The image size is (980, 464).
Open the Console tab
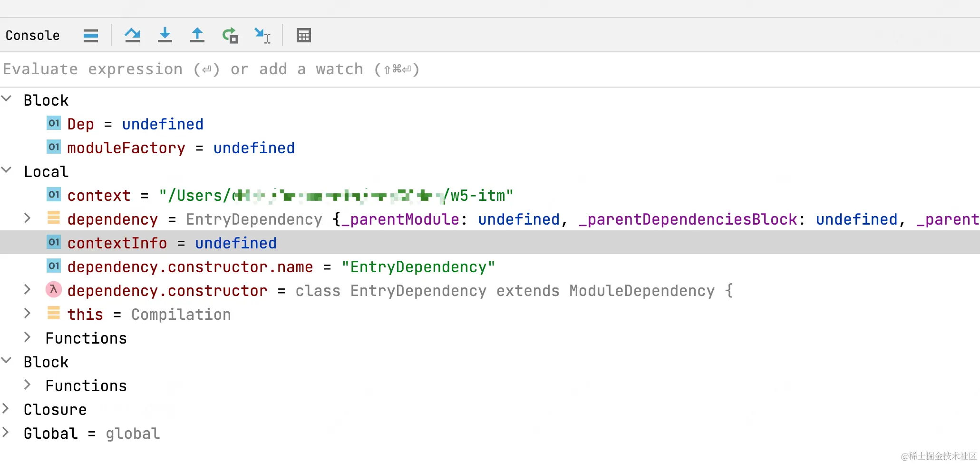point(32,36)
